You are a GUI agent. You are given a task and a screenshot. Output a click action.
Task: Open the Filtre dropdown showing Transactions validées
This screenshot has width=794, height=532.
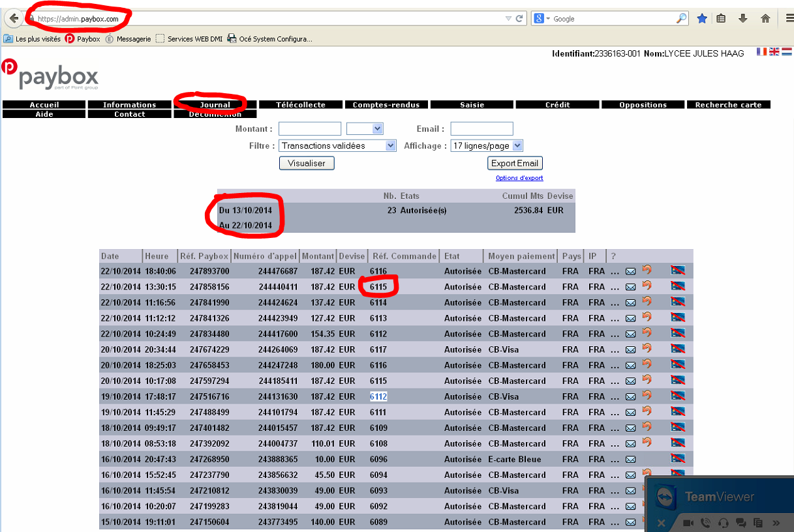click(337, 146)
